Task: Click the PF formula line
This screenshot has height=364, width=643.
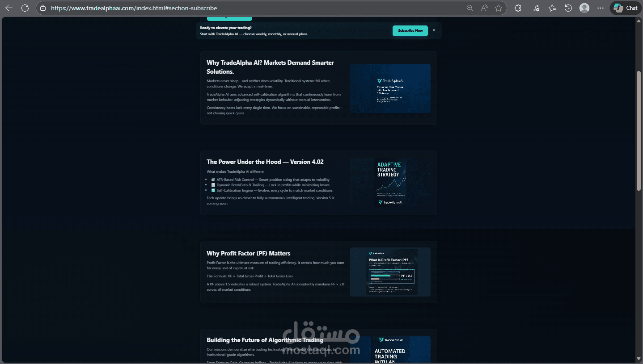Action: pyautogui.click(x=250, y=276)
